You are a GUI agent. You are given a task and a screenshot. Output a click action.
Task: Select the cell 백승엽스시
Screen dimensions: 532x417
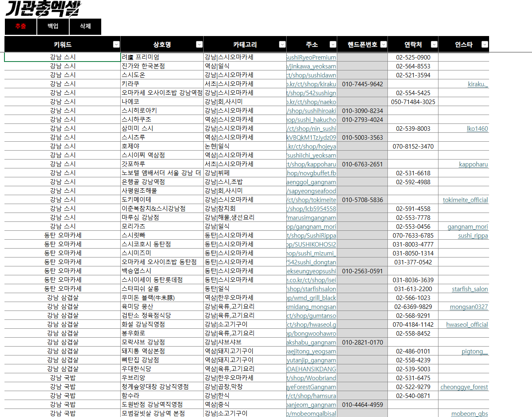coord(162,271)
